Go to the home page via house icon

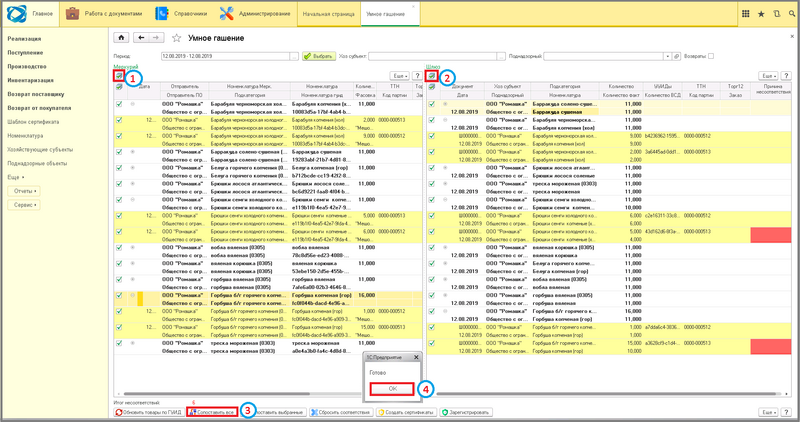pyautogui.click(x=121, y=38)
